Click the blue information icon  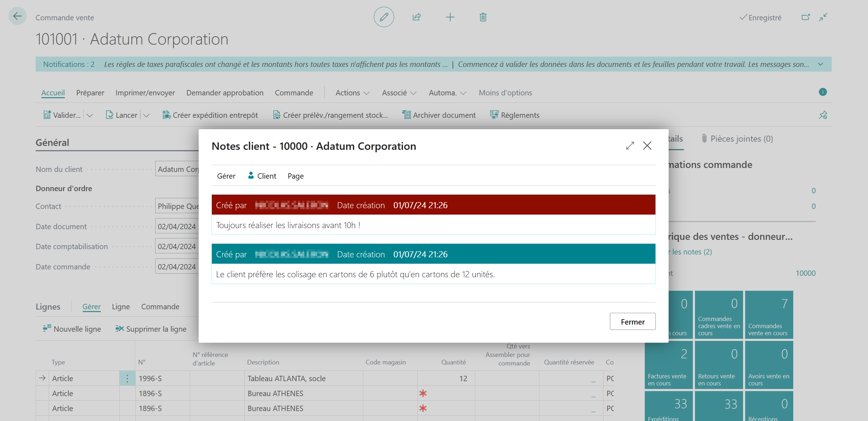tap(823, 92)
